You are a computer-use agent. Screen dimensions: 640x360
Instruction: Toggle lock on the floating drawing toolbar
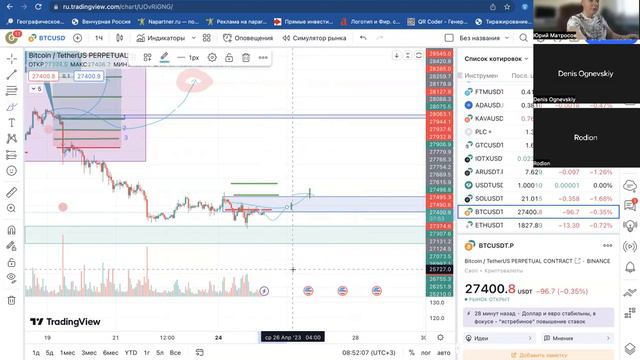(x=229, y=58)
